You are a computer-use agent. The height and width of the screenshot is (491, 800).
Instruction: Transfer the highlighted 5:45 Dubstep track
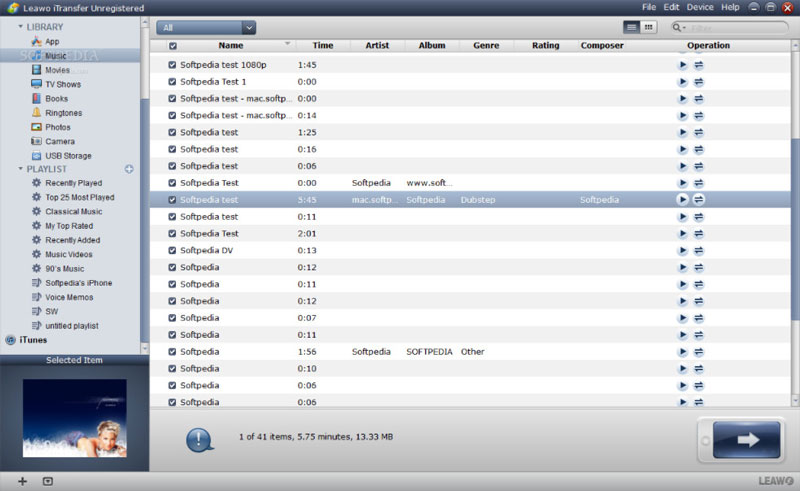699,200
